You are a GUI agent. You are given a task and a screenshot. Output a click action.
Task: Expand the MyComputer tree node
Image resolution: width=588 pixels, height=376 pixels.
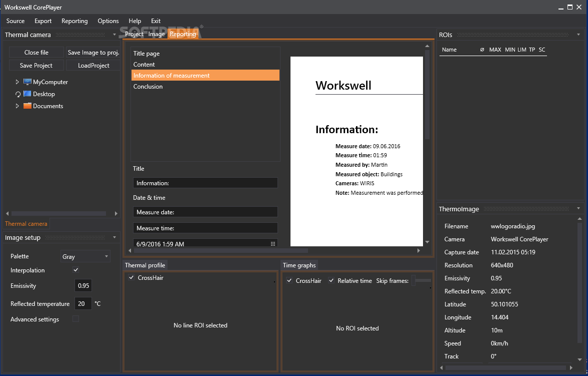17,82
